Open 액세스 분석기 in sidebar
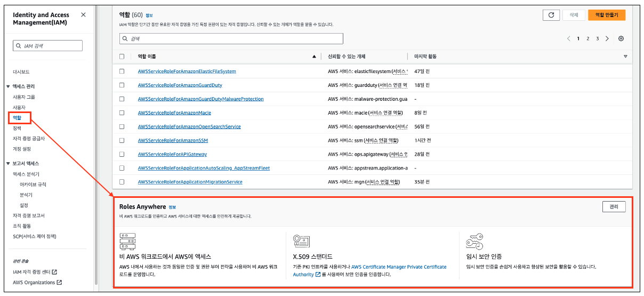 coord(26,174)
